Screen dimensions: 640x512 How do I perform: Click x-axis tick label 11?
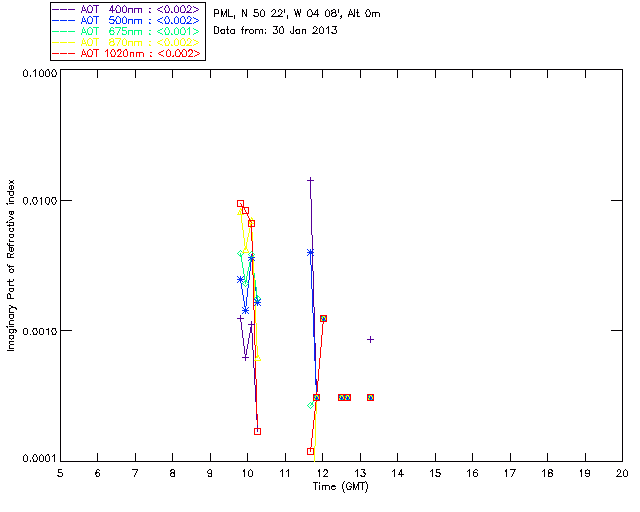click(285, 473)
